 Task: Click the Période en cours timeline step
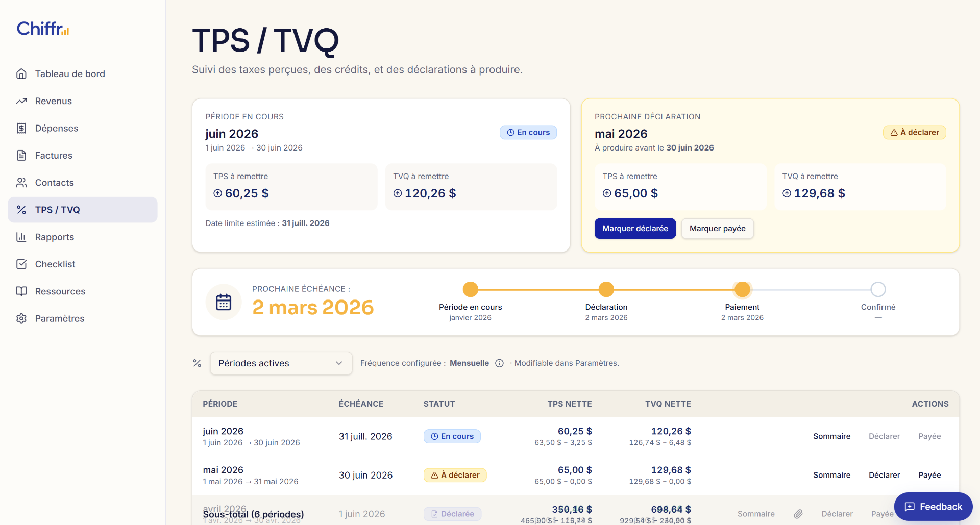(470, 289)
